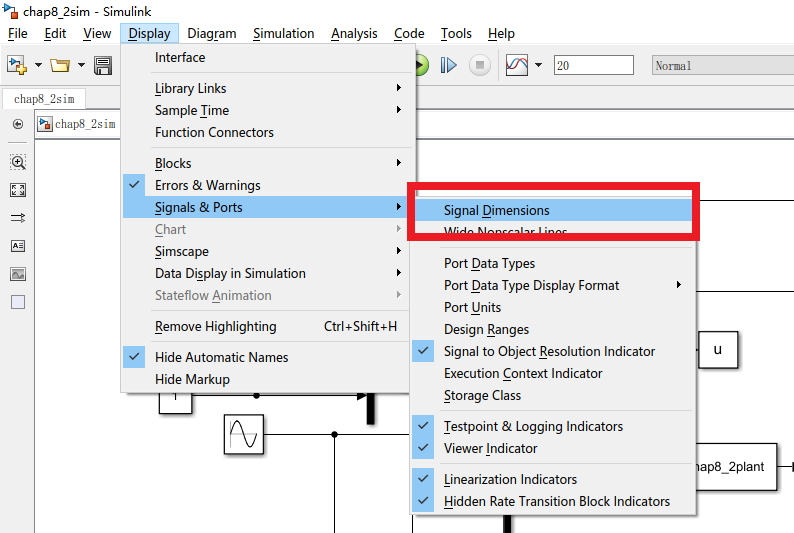
Task: Expand the Blocks submenu
Action: tap(266, 163)
